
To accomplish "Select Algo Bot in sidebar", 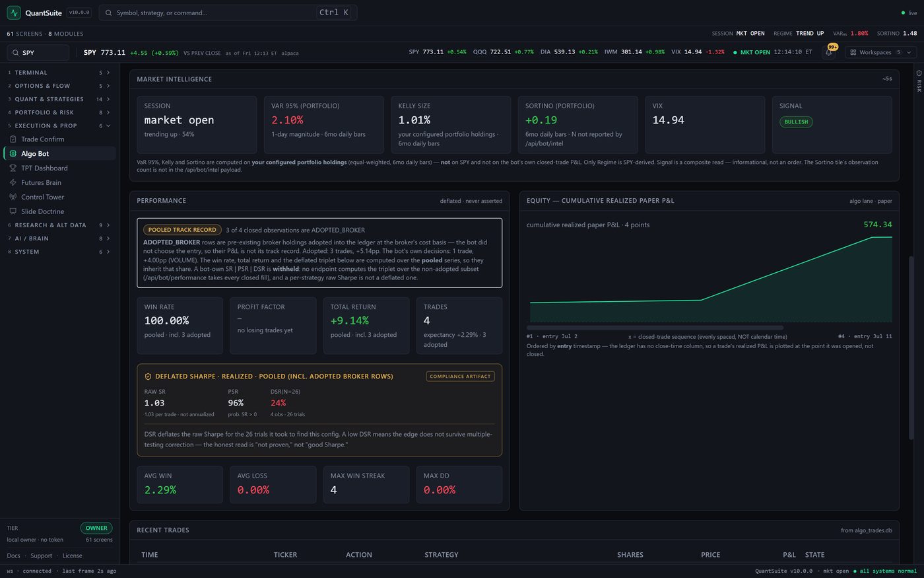I will point(59,154).
